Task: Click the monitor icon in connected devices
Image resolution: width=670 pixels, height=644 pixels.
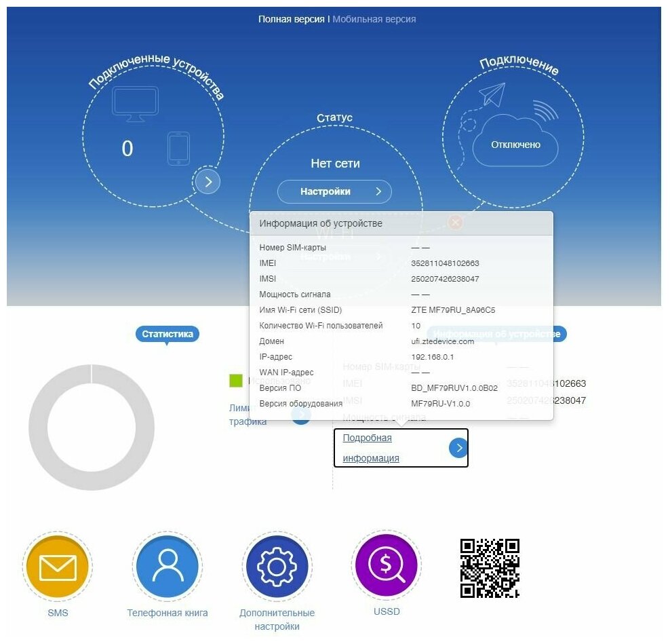Action: pos(135,104)
